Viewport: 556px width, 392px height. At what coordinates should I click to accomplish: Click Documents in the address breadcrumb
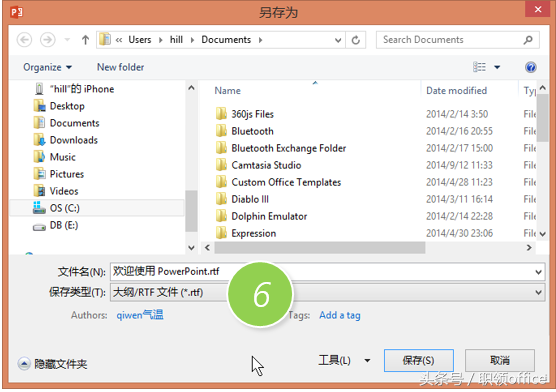[226, 40]
